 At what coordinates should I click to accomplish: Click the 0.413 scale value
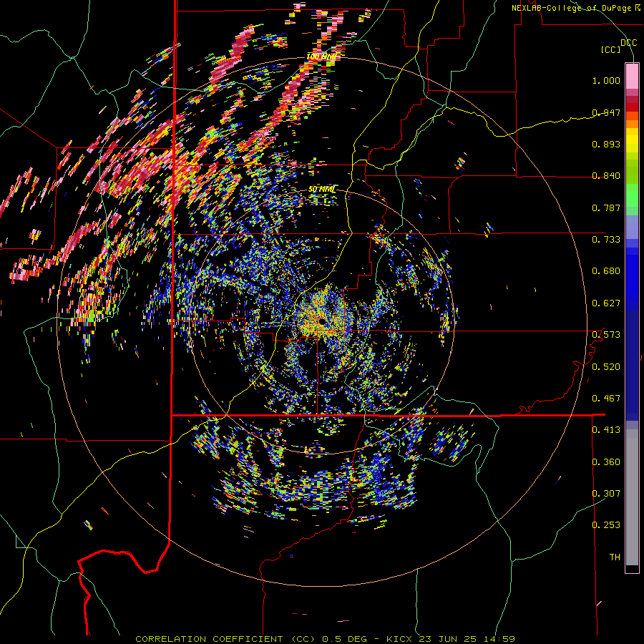[x=606, y=430]
